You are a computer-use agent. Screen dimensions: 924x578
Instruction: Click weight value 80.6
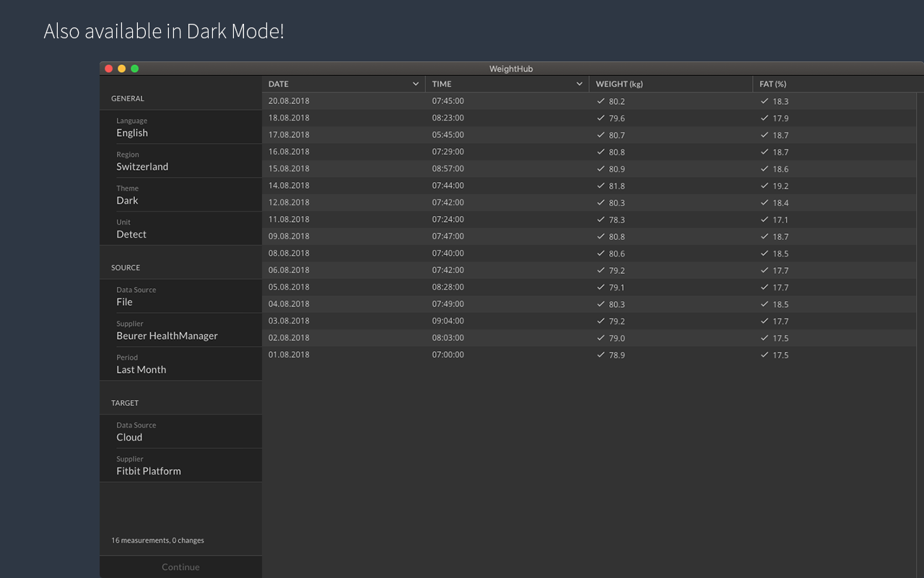(617, 254)
